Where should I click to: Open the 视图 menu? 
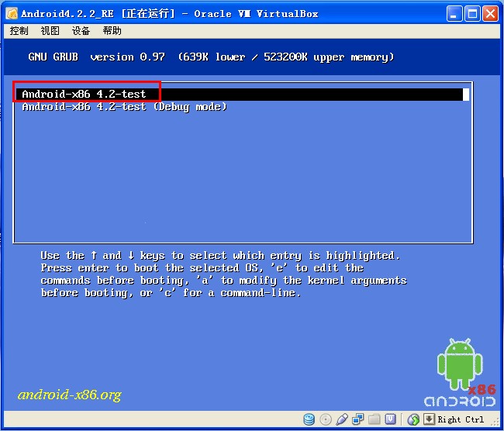pyautogui.click(x=50, y=31)
